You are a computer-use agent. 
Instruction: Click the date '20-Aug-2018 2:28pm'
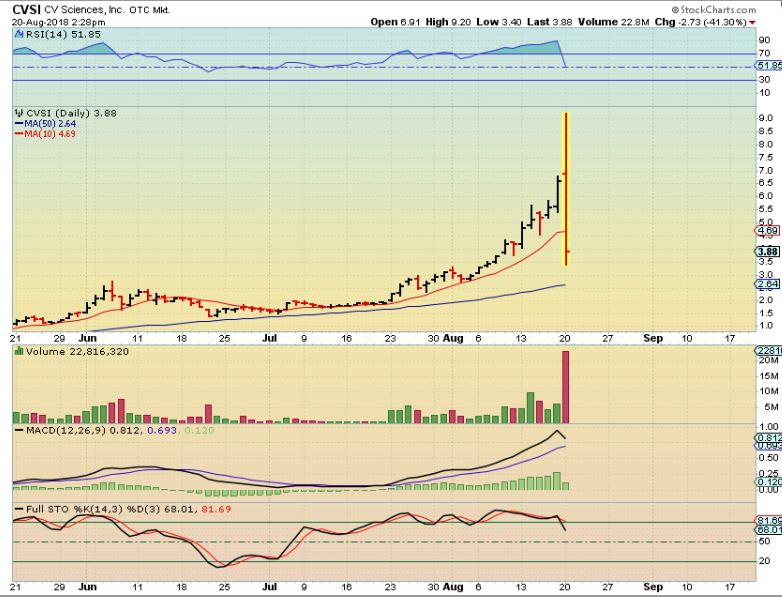click(x=58, y=22)
